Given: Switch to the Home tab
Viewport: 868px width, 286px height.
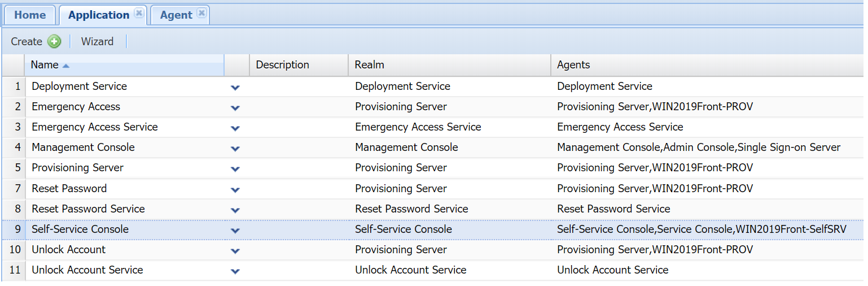Looking at the screenshot, I should [30, 15].
